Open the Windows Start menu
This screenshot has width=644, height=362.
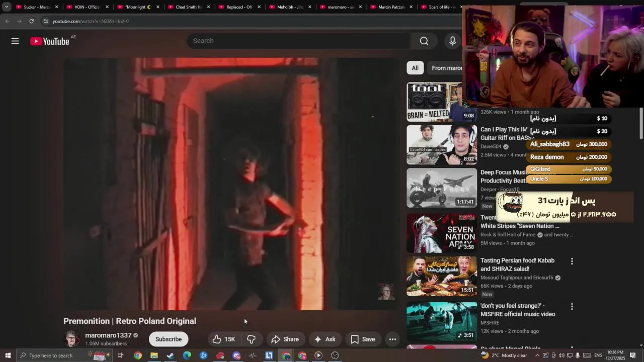pyautogui.click(x=8, y=355)
